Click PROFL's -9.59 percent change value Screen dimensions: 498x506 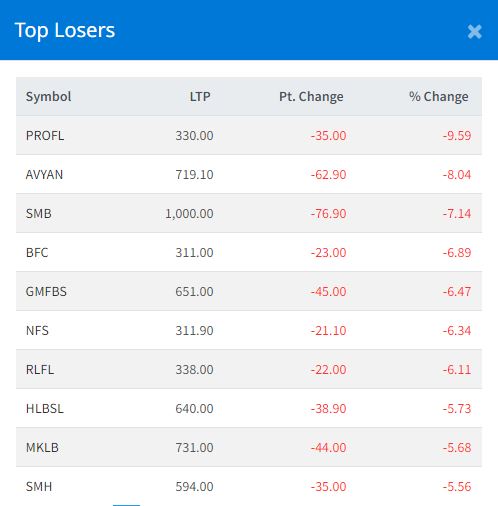pos(457,136)
